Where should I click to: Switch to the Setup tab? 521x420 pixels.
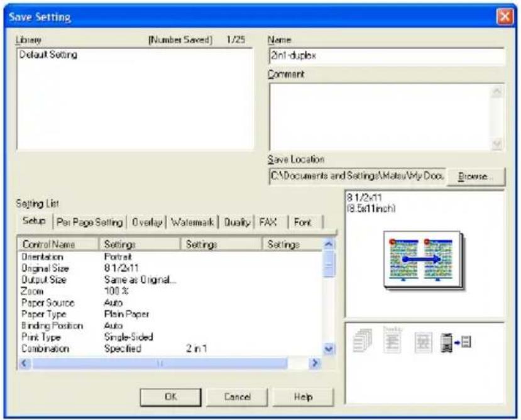tap(34, 221)
